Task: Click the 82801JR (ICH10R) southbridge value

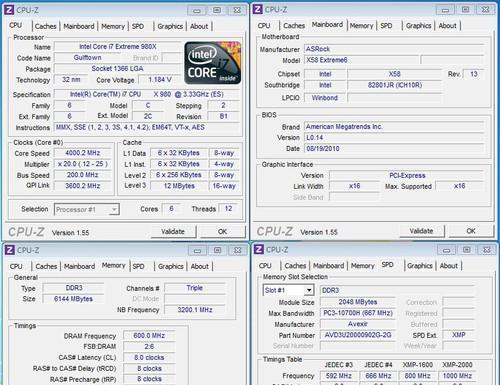Action: (395, 85)
